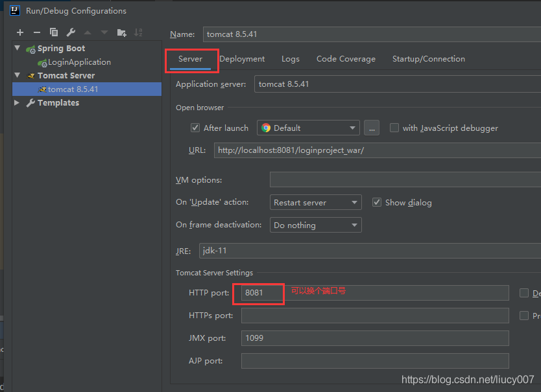
Task: Click the Tomcat Server cat icon
Action: [x=31, y=76]
